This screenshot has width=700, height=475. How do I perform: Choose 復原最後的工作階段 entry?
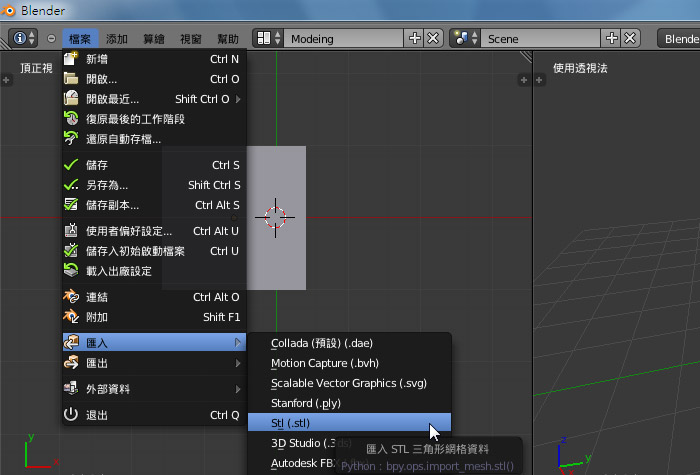pyautogui.click(x=154, y=119)
